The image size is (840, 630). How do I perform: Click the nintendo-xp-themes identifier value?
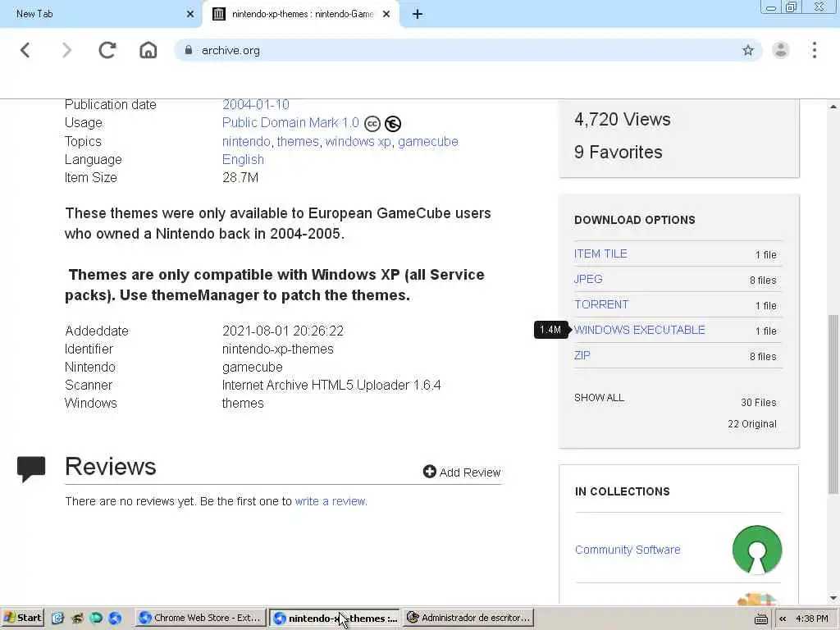pos(277,349)
